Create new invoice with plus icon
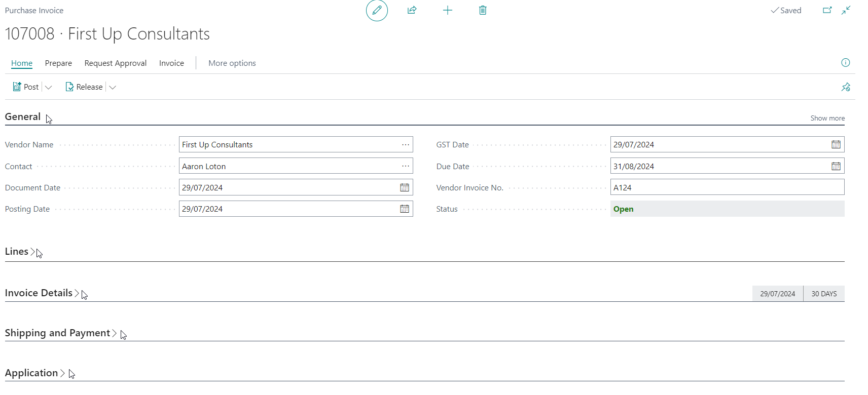This screenshot has width=868, height=395. (x=447, y=11)
